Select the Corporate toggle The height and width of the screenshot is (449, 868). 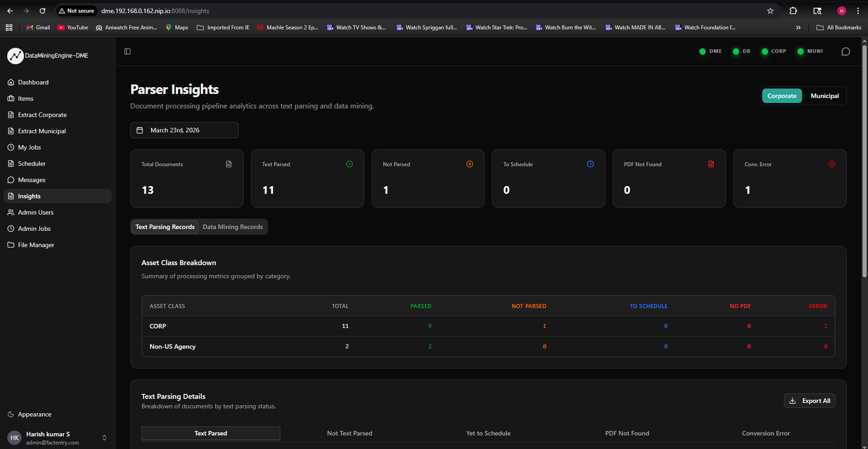782,96
